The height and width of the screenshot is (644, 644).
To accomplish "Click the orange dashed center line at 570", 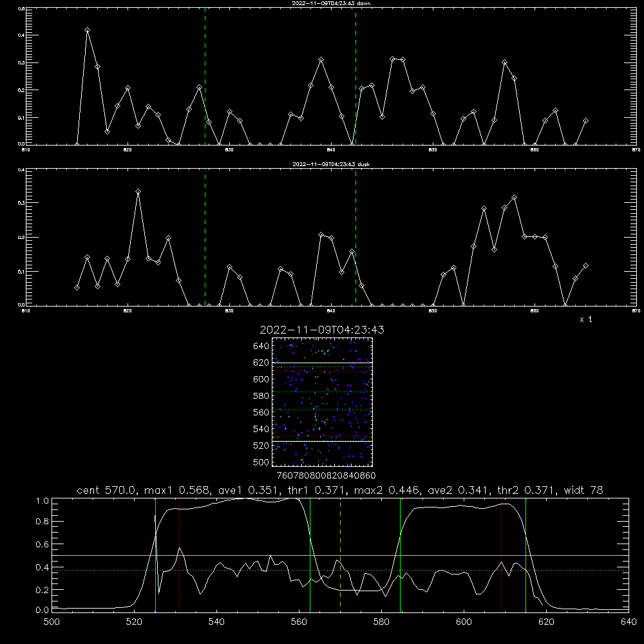I will 340,554.
